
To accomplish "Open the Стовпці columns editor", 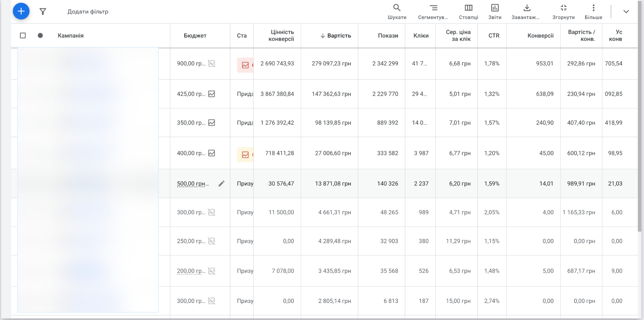I will (x=468, y=12).
